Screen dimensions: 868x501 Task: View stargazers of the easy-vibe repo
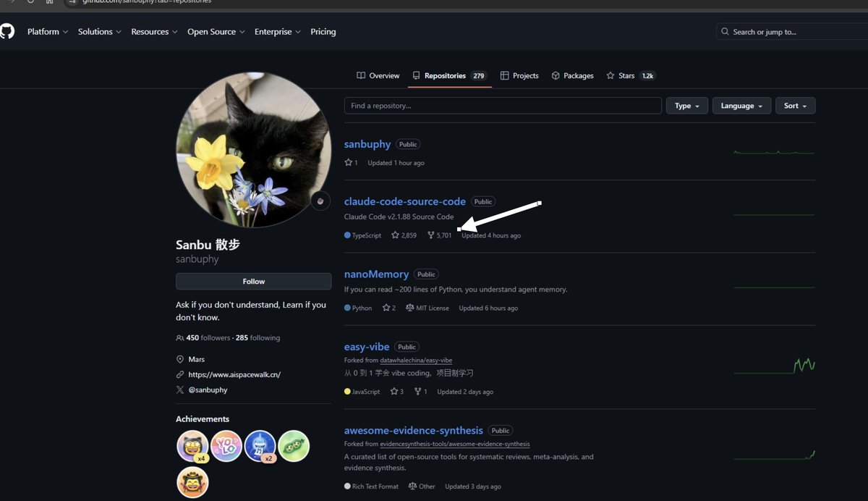396,392
